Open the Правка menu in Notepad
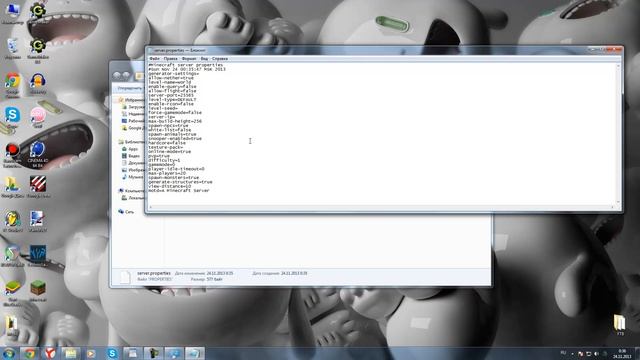This screenshot has height=360, width=640. (x=170, y=59)
